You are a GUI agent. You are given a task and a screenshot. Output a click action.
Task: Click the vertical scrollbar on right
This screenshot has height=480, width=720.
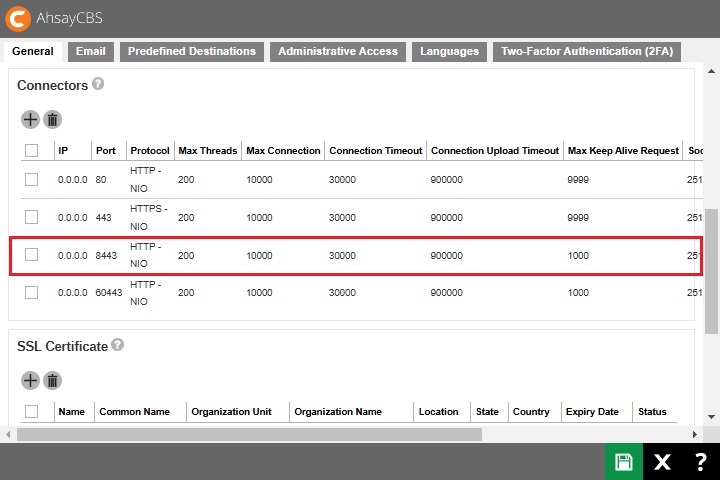click(x=711, y=270)
